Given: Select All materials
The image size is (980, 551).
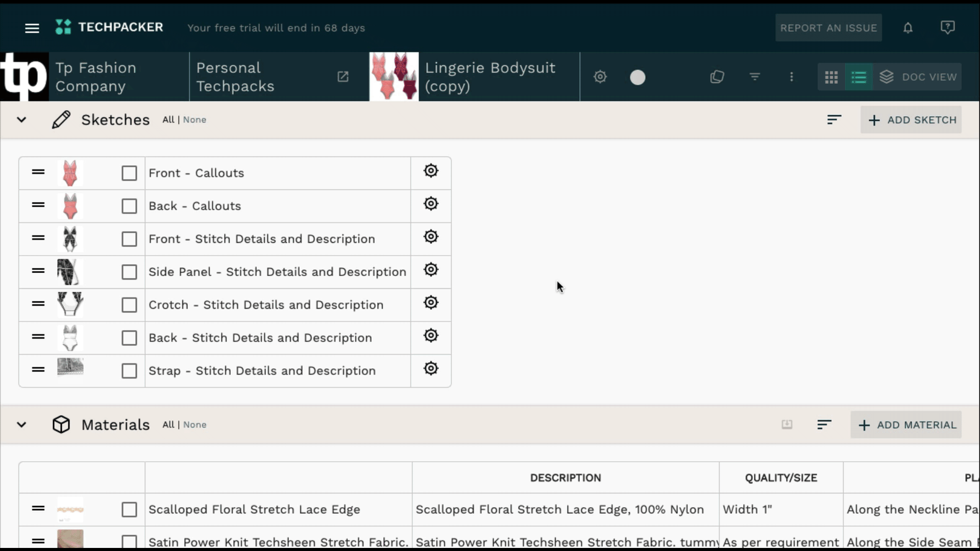Looking at the screenshot, I should [x=168, y=425].
